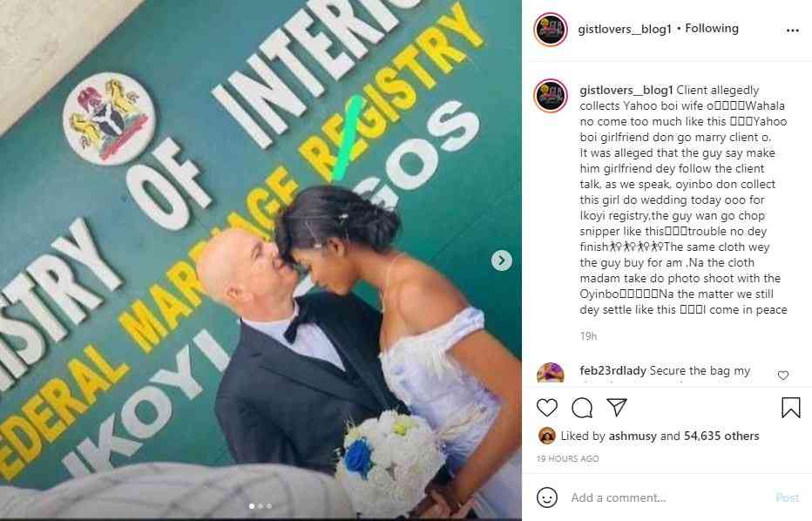
Task: Open comments via speech bubble icon
Action: tap(582, 408)
